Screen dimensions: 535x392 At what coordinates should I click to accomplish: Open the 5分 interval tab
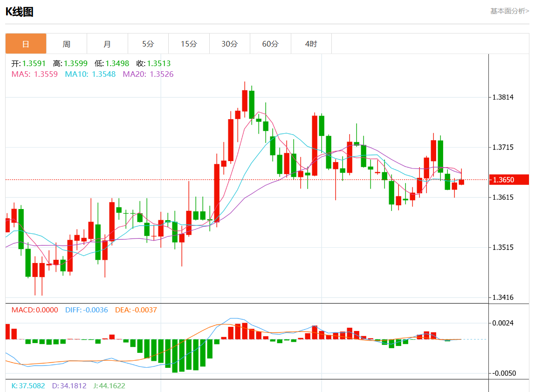(x=148, y=44)
